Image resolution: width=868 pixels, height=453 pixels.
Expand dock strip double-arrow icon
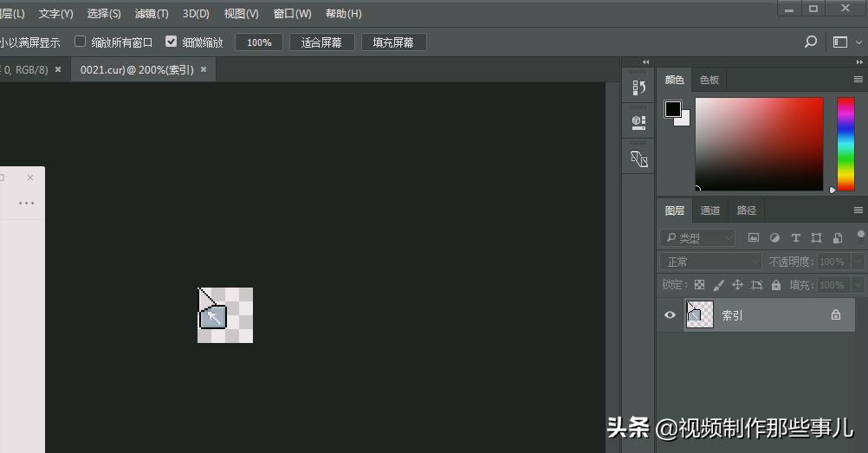pyautogui.click(x=645, y=62)
